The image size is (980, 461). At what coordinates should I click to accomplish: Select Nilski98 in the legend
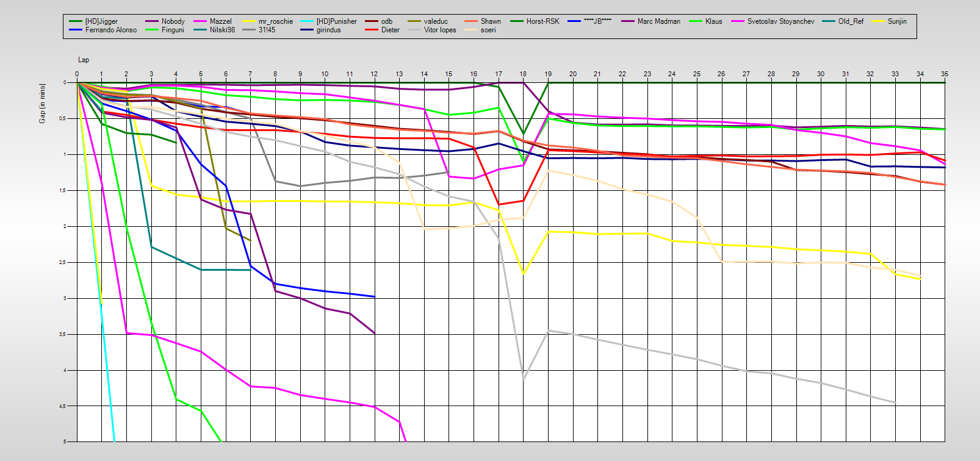(222, 30)
